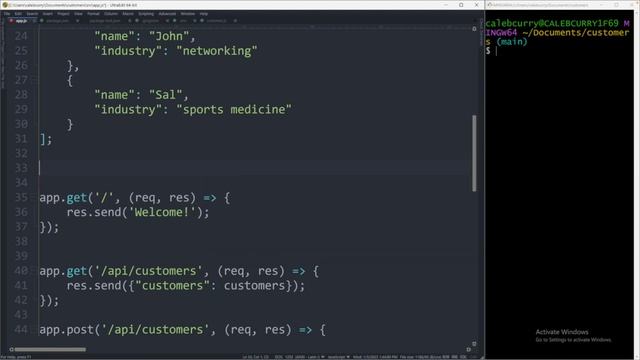
Task: Open the Project menu
Action: coord(63,14)
